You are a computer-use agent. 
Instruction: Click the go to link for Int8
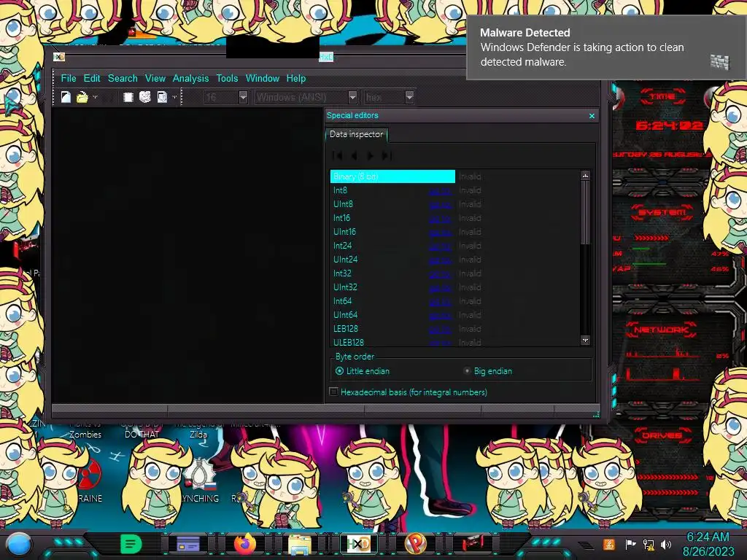(440, 191)
